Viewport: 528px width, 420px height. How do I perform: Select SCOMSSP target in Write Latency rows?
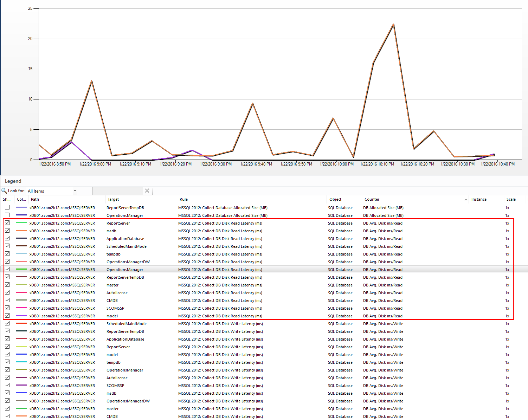[115, 386]
